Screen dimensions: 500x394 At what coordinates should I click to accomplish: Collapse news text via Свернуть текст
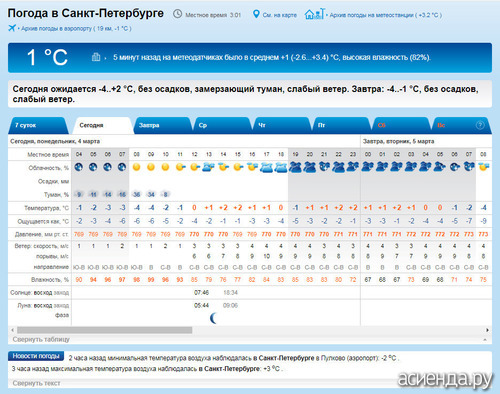(36, 383)
